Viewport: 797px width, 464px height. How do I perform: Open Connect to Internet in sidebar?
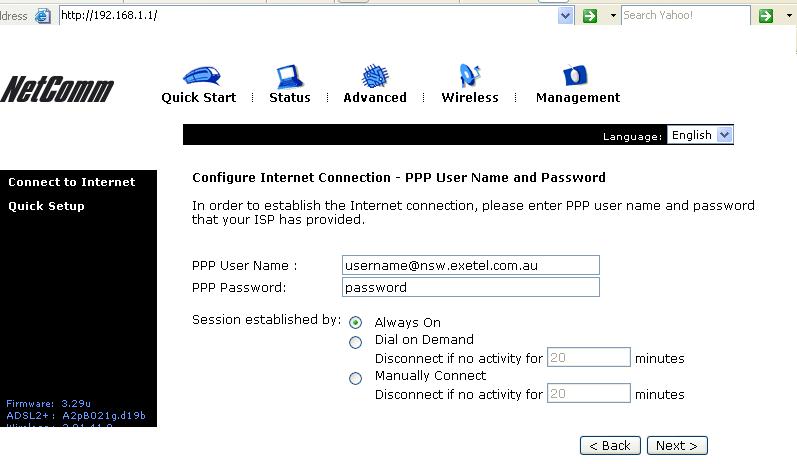point(71,182)
